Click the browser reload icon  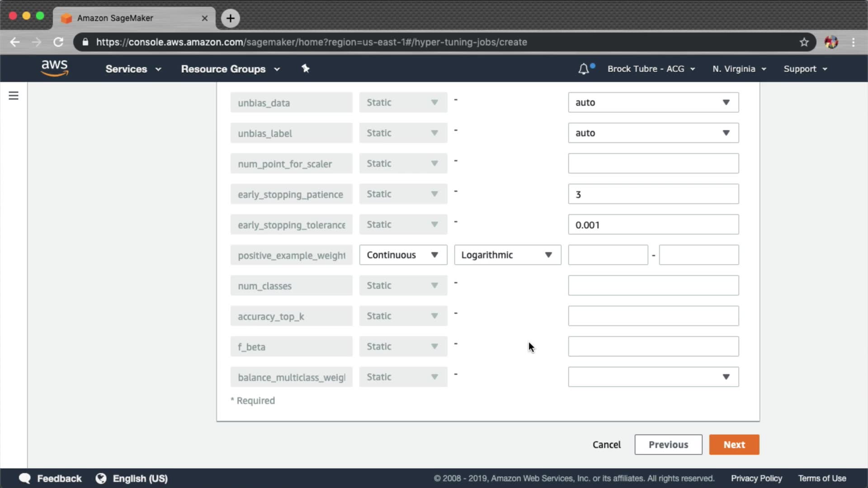coord(58,42)
